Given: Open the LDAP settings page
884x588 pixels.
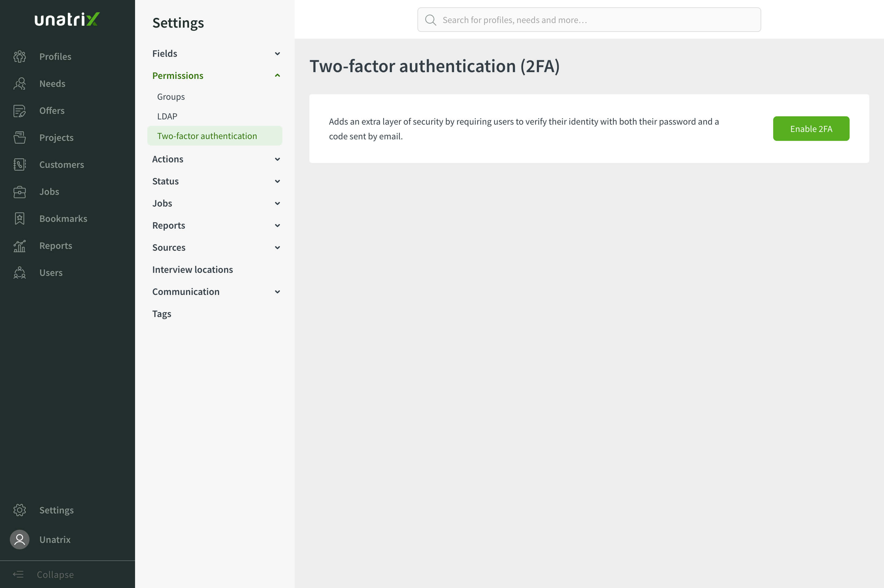Looking at the screenshot, I should pyautogui.click(x=167, y=116).
